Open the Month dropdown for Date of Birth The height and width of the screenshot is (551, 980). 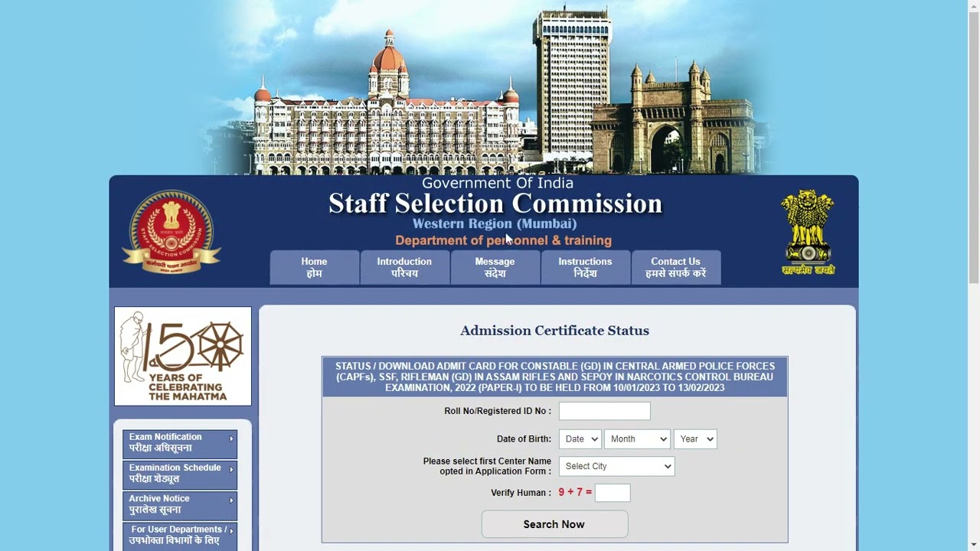coord(637,439)
